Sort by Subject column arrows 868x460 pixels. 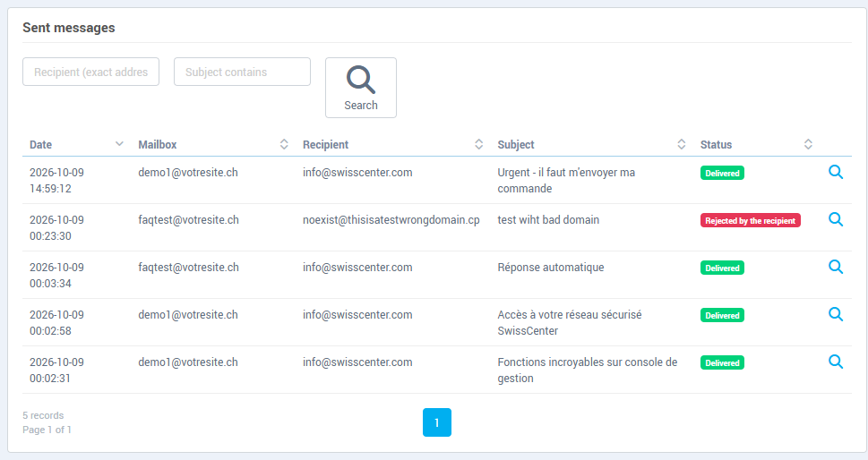[682, 144]
